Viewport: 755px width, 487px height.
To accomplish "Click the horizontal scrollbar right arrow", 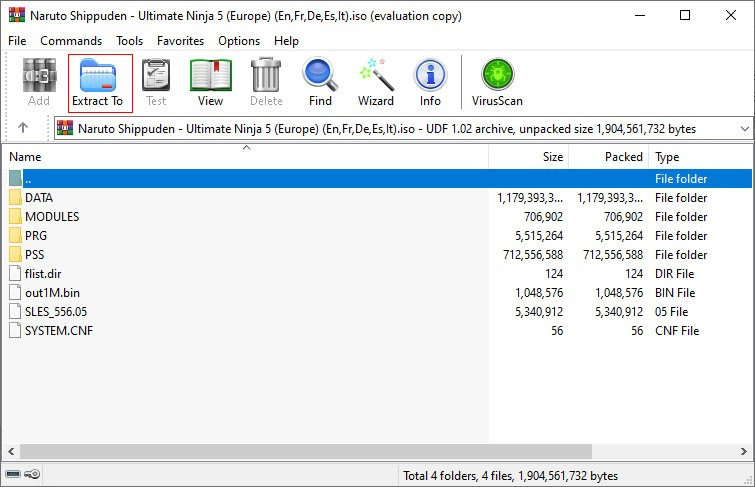I will [x=744, y=451].
